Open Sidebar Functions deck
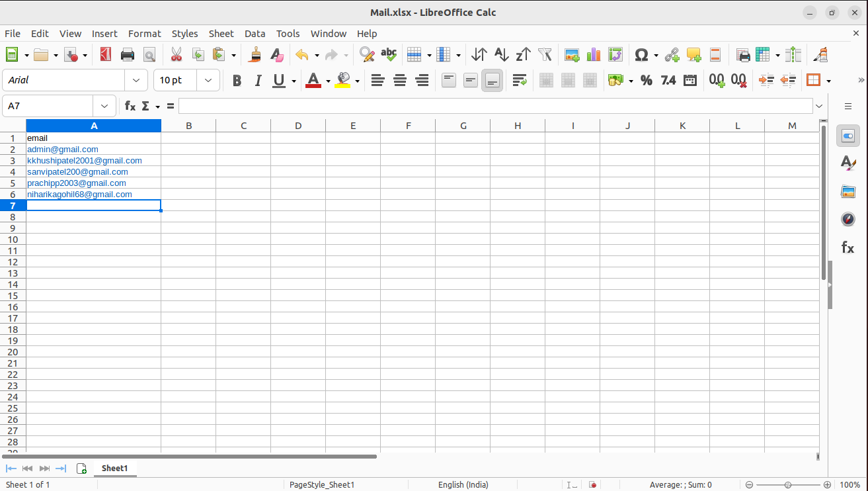Image resolution: width=868 pixels, height=491 pixels. (848, 247)
